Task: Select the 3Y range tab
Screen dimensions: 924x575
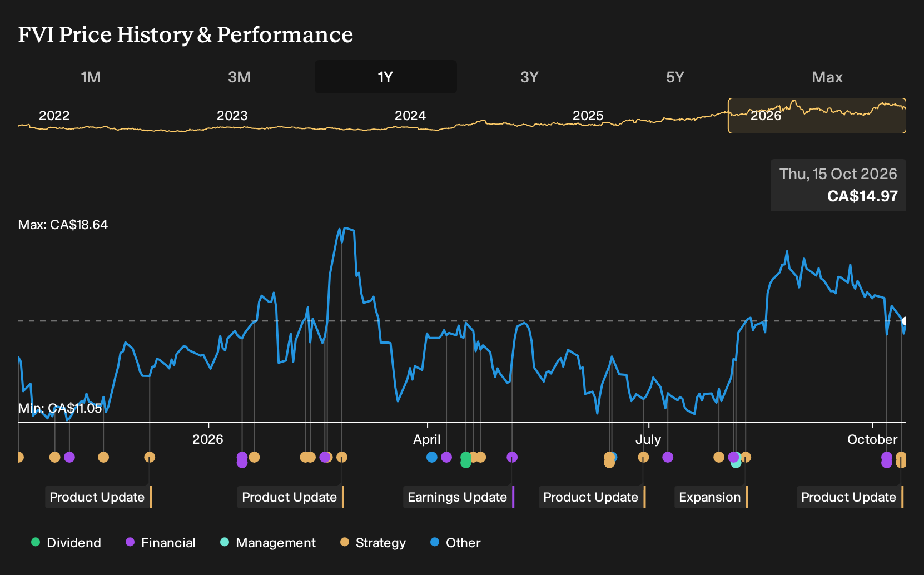Action: (x=529, y=77)
